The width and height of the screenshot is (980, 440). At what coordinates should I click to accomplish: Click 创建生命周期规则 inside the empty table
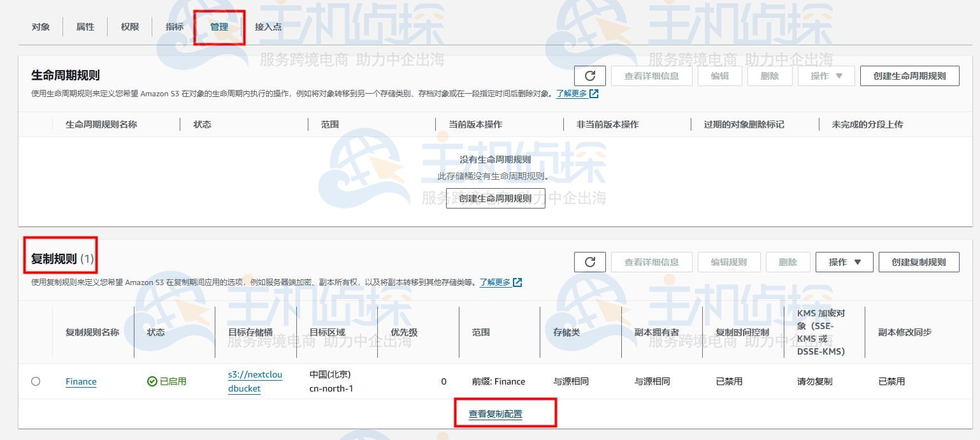[x=495, y=198]
